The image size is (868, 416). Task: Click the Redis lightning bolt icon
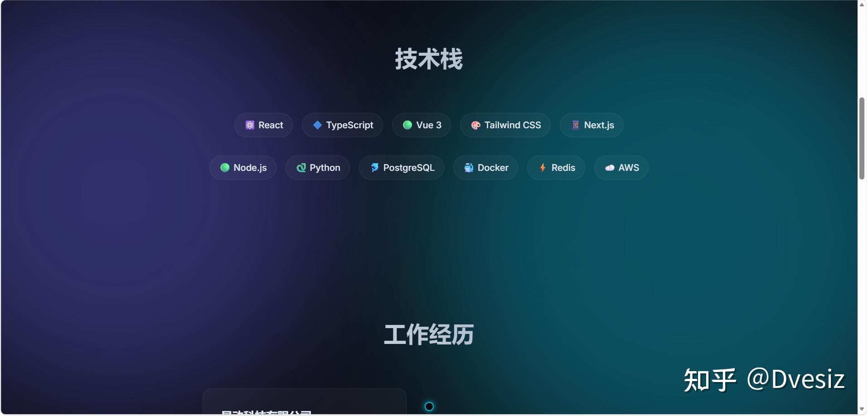click(x=543, y=168)
